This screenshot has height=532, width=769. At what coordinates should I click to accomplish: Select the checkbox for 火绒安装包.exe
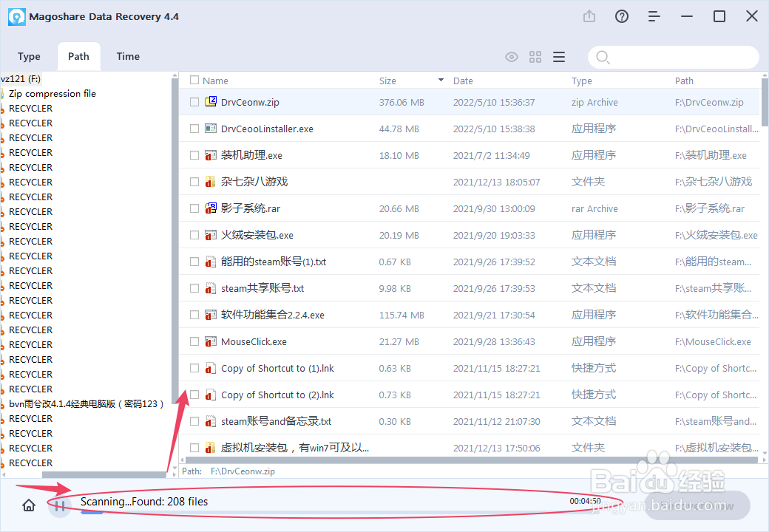(194, 235)
